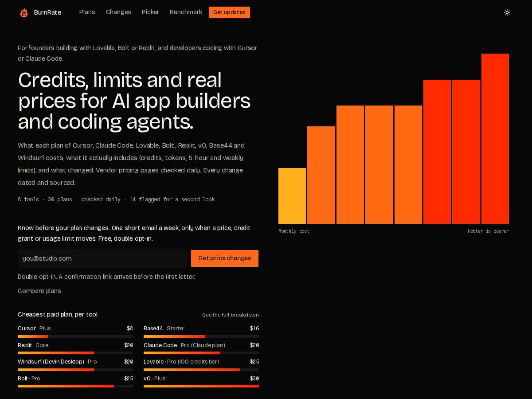The height and width of the screenshot is (399, 532).
Task: Click the Base44 Starter cost bar
Action: coord(201,336)
